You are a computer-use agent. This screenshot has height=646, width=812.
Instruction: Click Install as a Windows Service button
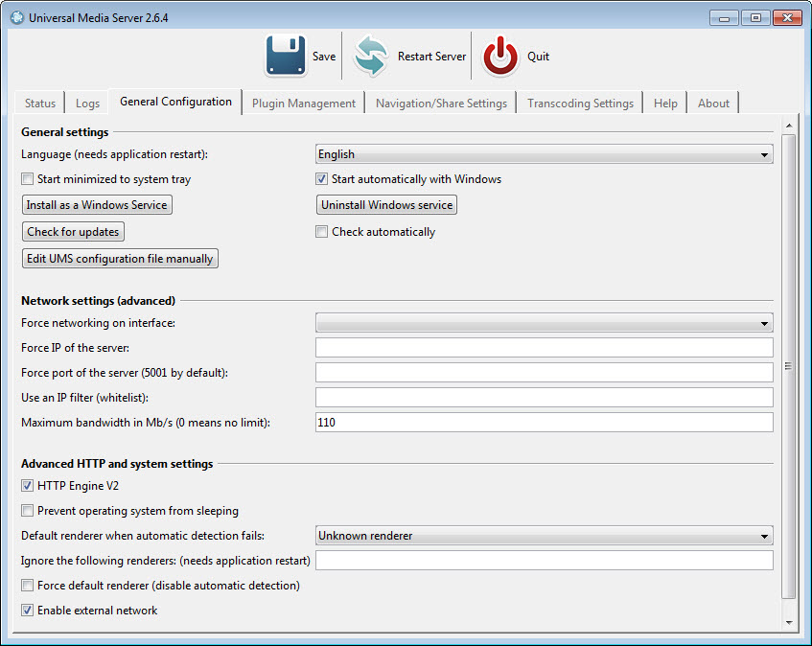click(97, 205)
